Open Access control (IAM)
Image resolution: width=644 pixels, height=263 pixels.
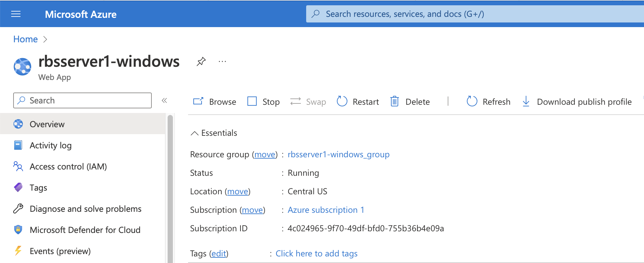click(x=82, y=167)
